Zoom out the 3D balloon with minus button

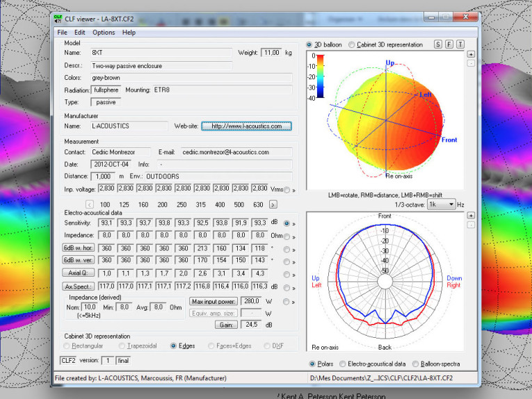click(x=471, y=63)
